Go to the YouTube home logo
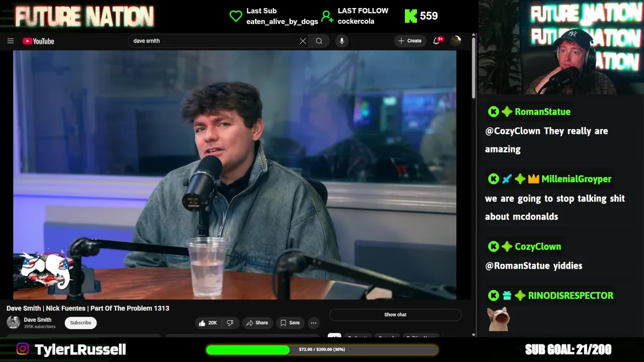Screen dimensions: 644x362 click(x=38, y=41)
